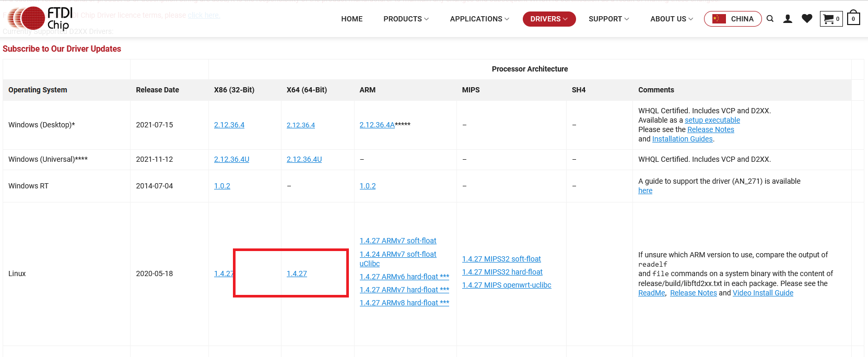Download Linux x64 driver 1.4.27
868x357 pixels.
coord(297,273)
